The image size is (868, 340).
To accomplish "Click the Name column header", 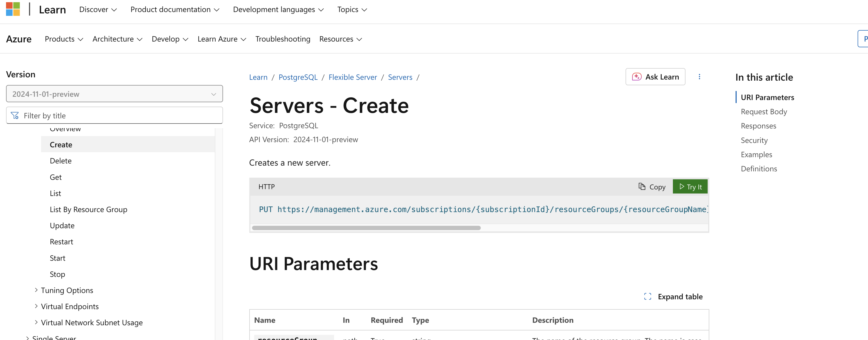I will pos(265,320).
